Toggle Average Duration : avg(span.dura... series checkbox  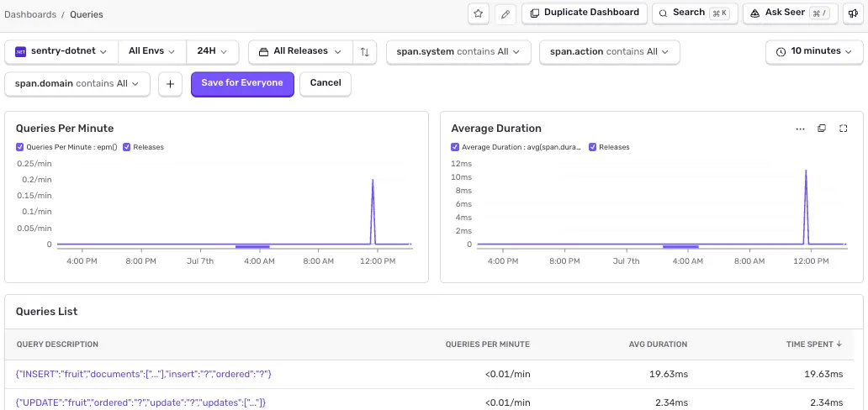455,147
